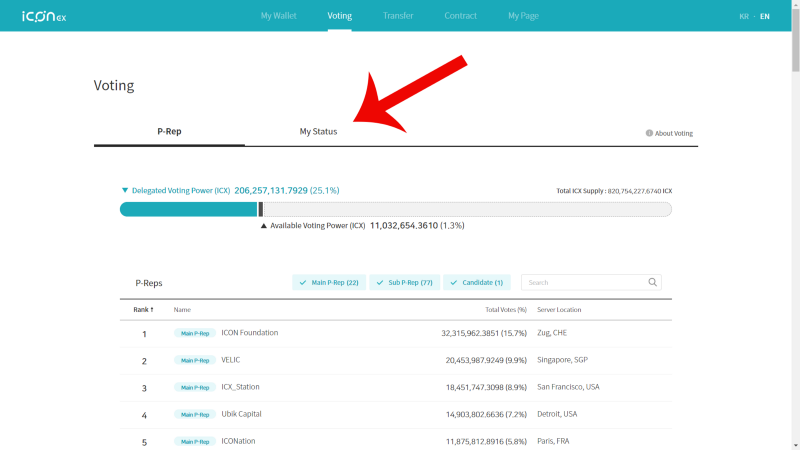Open the ICONation P-Rep

pyautogui.click(x=238, y=441)
